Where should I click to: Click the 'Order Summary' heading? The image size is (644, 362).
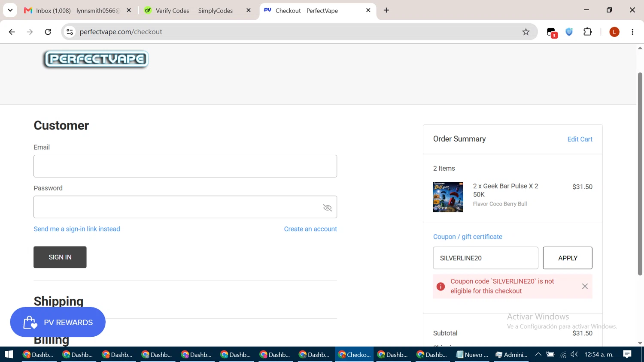tap(459, 139)
